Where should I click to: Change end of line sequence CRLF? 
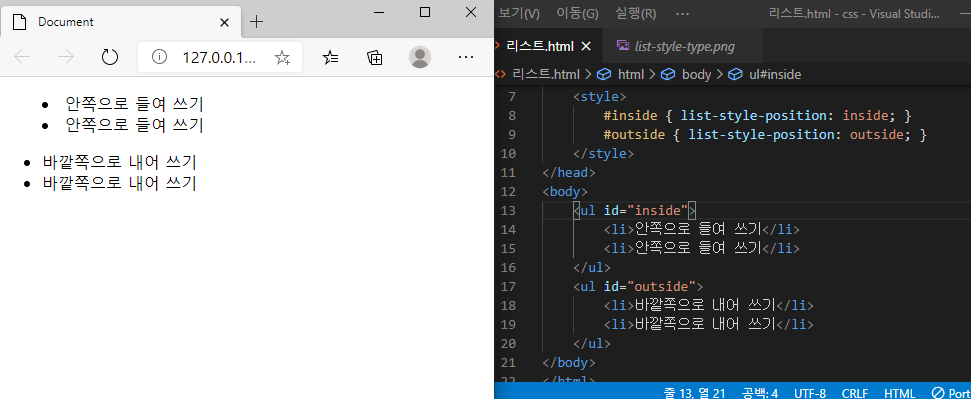point(855,393)
